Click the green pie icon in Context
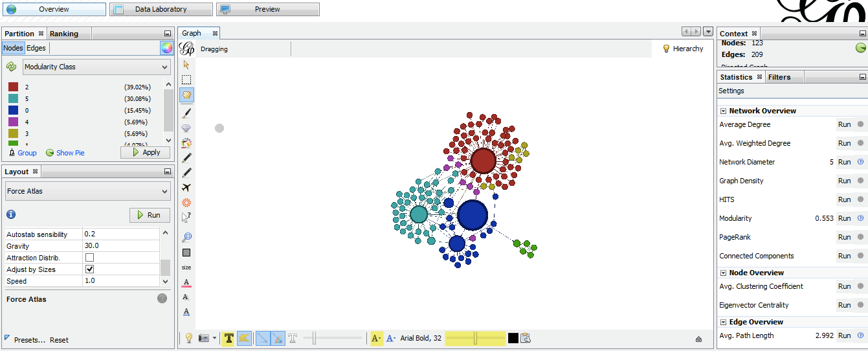The image size is (868, 351). point(860,47)
